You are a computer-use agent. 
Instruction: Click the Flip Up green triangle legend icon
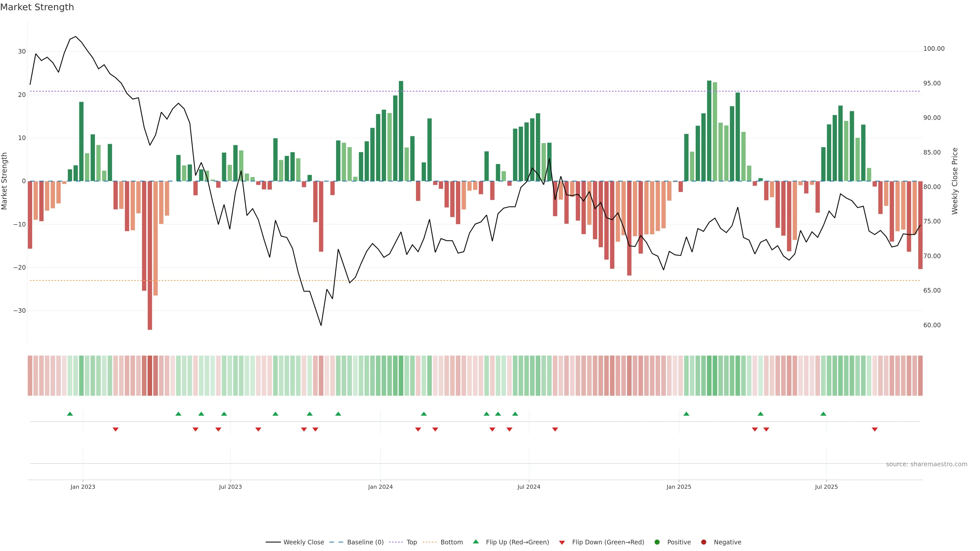coord(475,542)
